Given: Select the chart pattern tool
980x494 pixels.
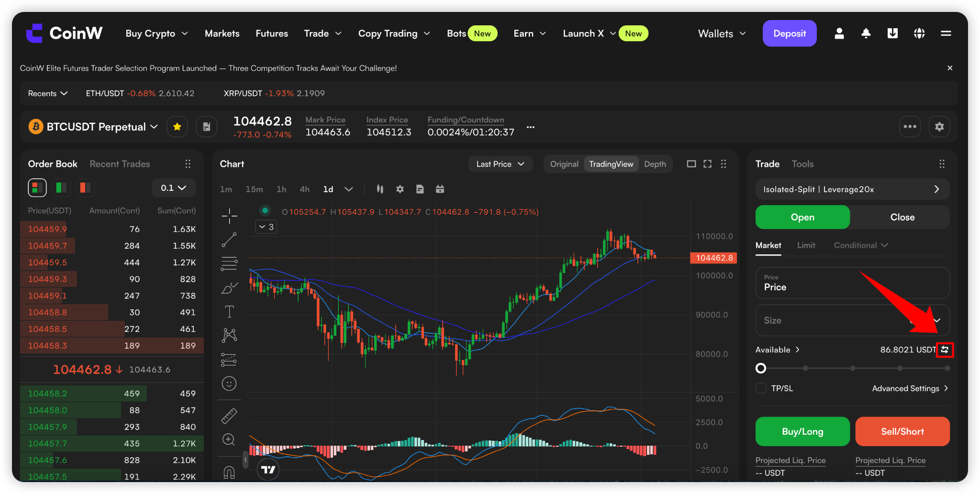Looking at the screenshot, I should (229, 335).
